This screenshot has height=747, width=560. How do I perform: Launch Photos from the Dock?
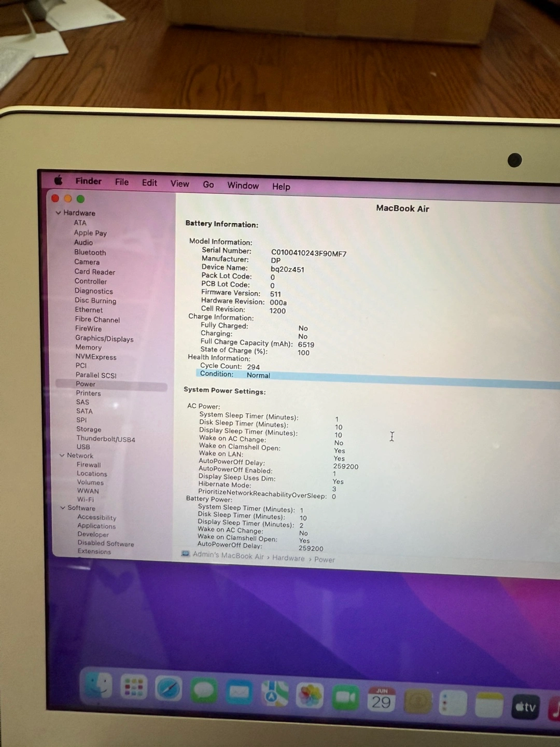tap(310, 696)
